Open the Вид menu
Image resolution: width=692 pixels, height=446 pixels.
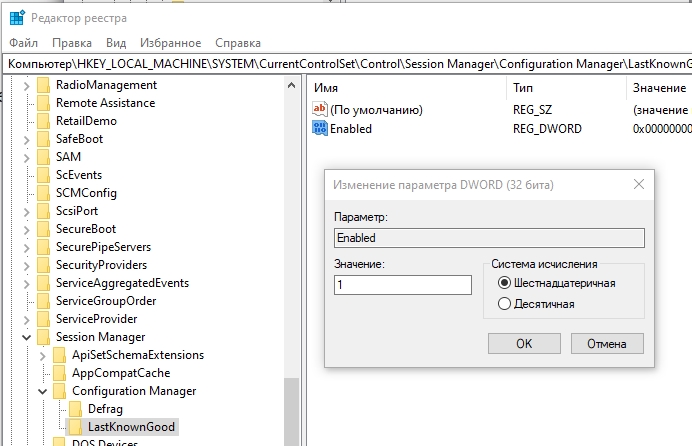(116, 43)
